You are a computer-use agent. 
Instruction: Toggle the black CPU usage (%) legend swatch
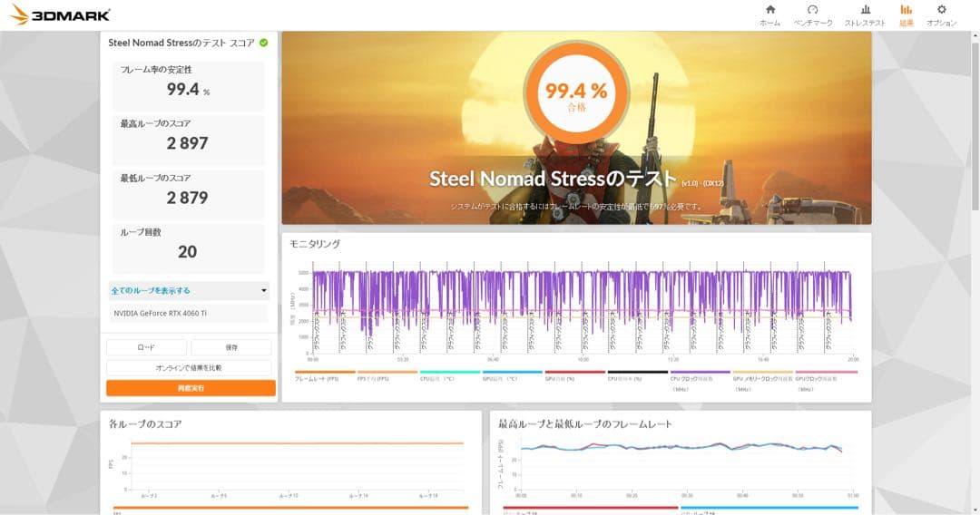click(638, 372)
